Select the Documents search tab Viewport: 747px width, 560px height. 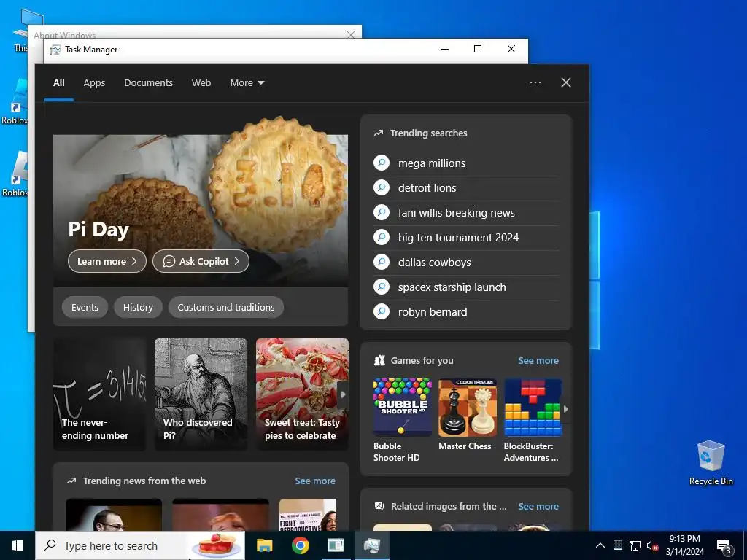point(148,83)
